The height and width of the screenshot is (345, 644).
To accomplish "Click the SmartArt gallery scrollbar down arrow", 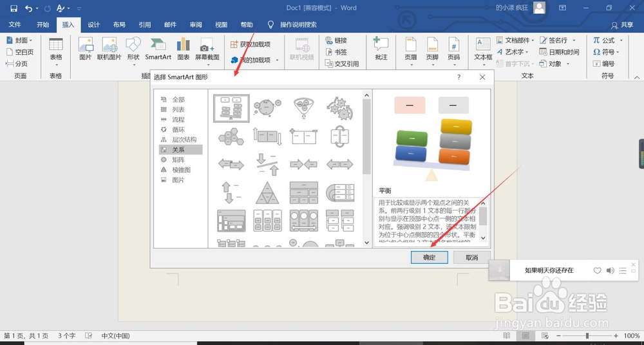I will click(x=367, y=243).
